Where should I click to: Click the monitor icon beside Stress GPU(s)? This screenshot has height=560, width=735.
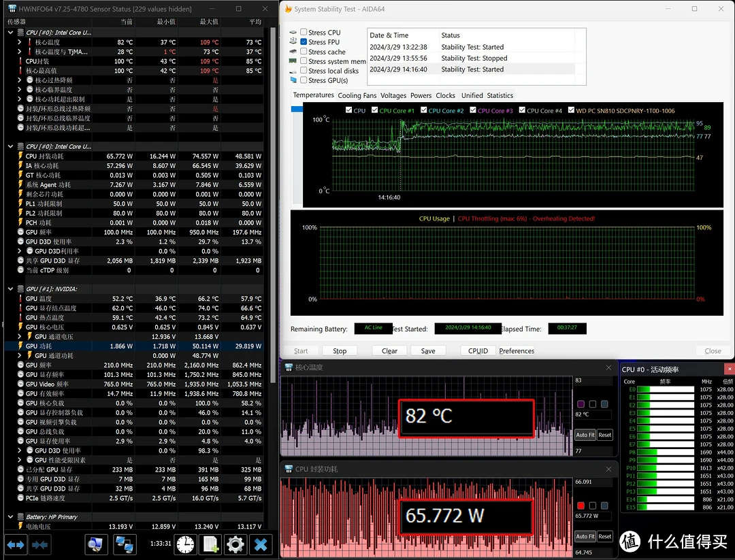tap(293, 80)
